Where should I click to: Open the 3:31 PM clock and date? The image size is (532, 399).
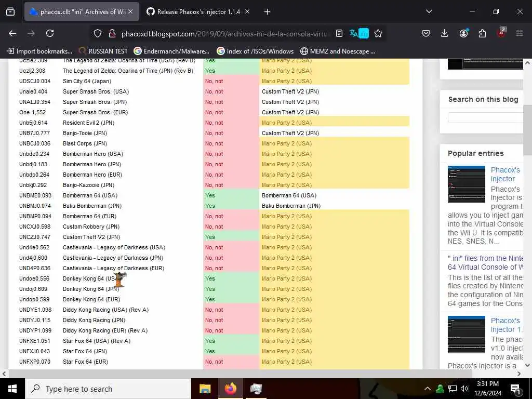488,389
